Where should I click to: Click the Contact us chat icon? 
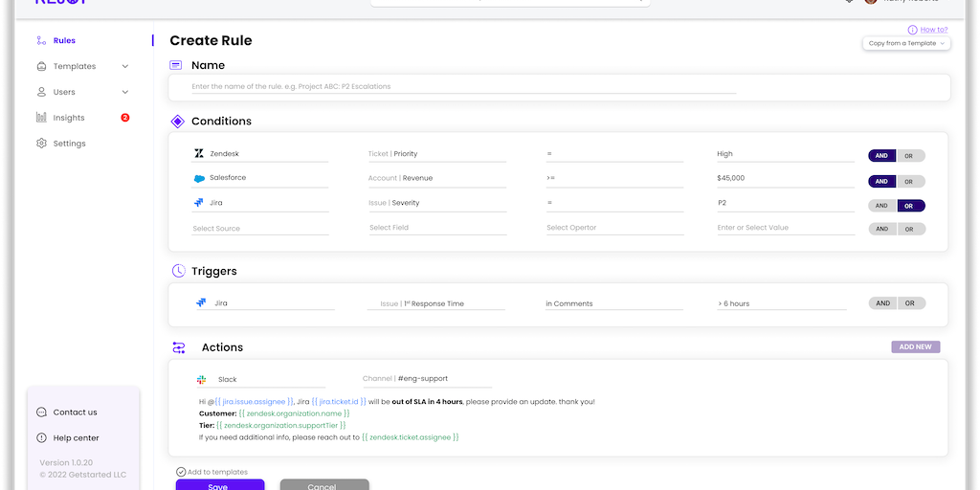tap(41, 412)
